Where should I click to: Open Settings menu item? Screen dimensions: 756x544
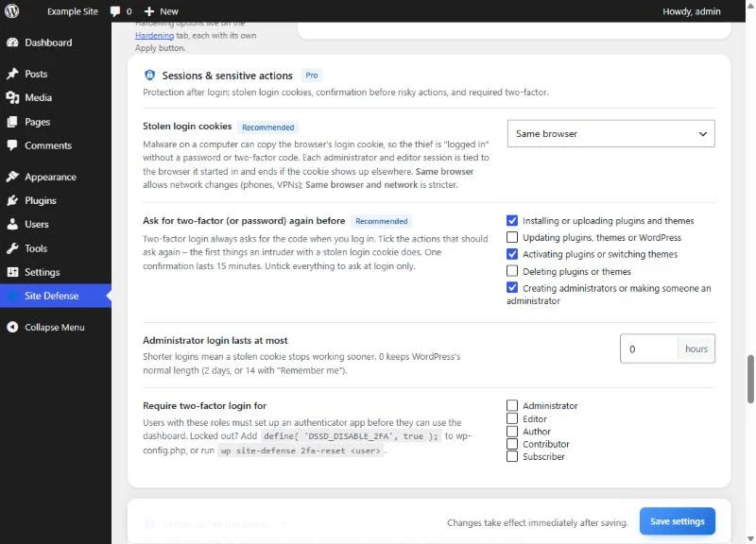56,272
